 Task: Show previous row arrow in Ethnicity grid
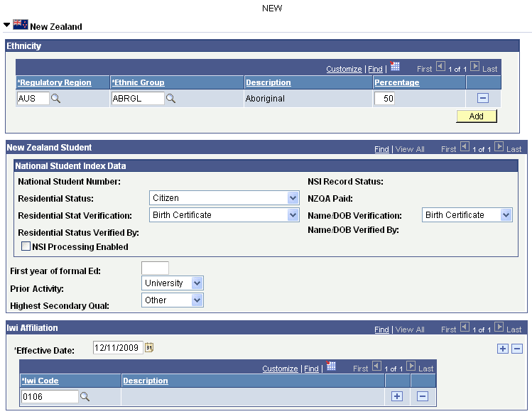(440, 66)
